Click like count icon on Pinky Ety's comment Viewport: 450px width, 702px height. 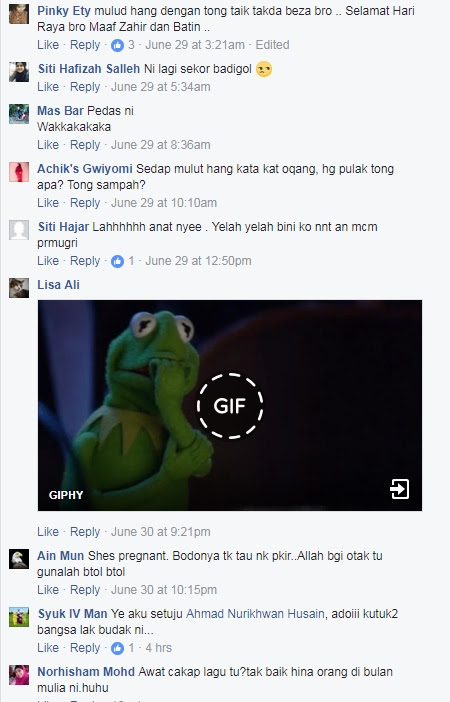click(x=117, y=45)
